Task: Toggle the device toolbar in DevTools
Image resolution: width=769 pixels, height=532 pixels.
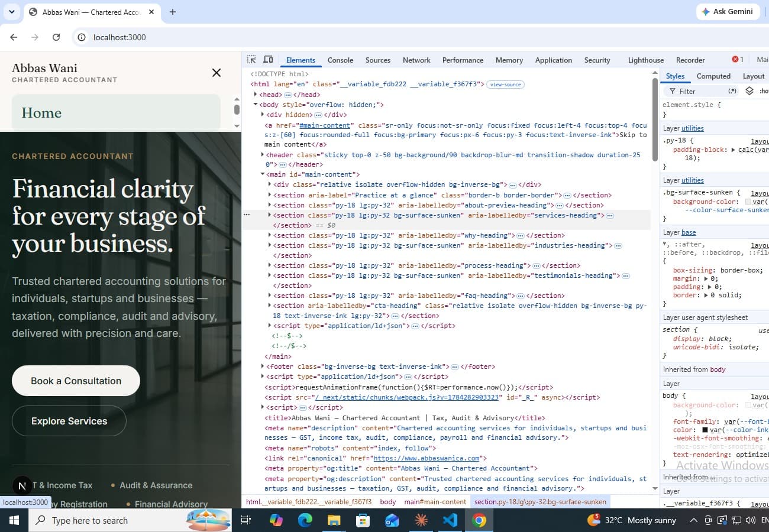Action: (268, 60)
